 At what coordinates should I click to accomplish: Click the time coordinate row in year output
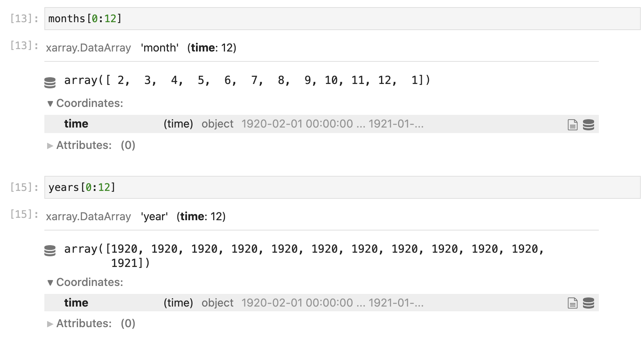coord(321,303)
